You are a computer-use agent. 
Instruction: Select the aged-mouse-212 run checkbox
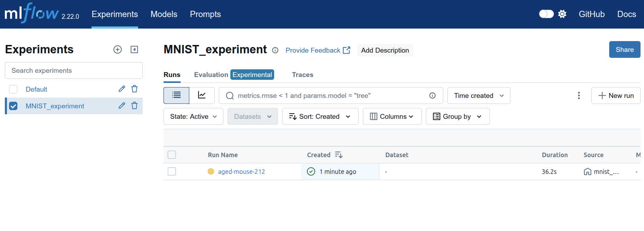click(x=172, y=171)
